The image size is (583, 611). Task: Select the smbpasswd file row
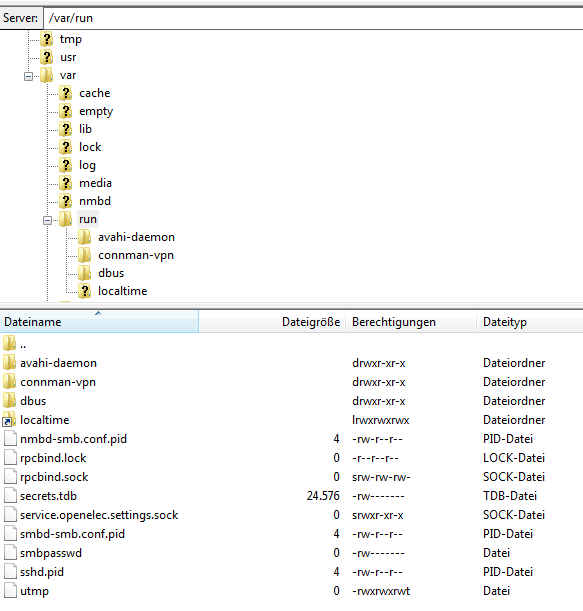[x=292, y=553]
